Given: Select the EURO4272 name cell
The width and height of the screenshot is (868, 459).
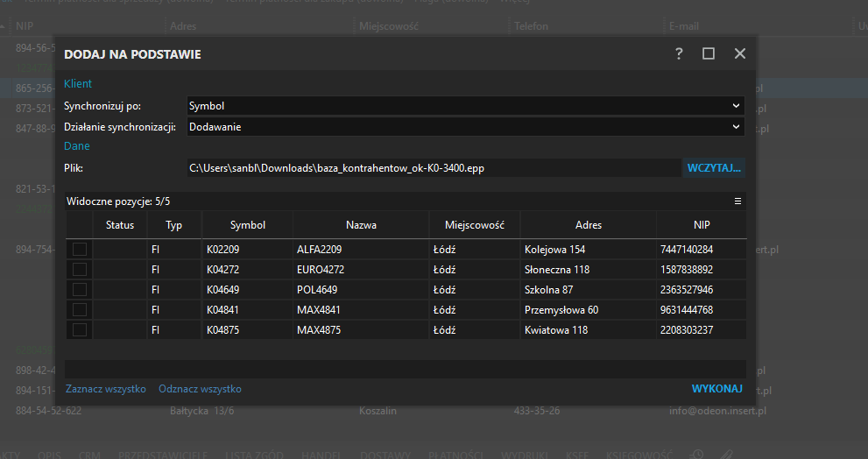Looking at the screenshot, I should tap(361, 270).
